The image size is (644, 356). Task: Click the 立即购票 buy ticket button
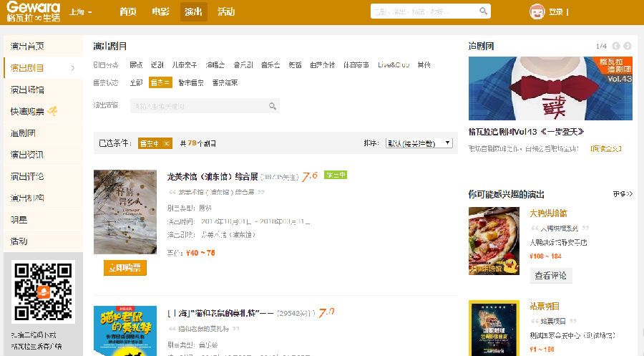pos(125,268)
